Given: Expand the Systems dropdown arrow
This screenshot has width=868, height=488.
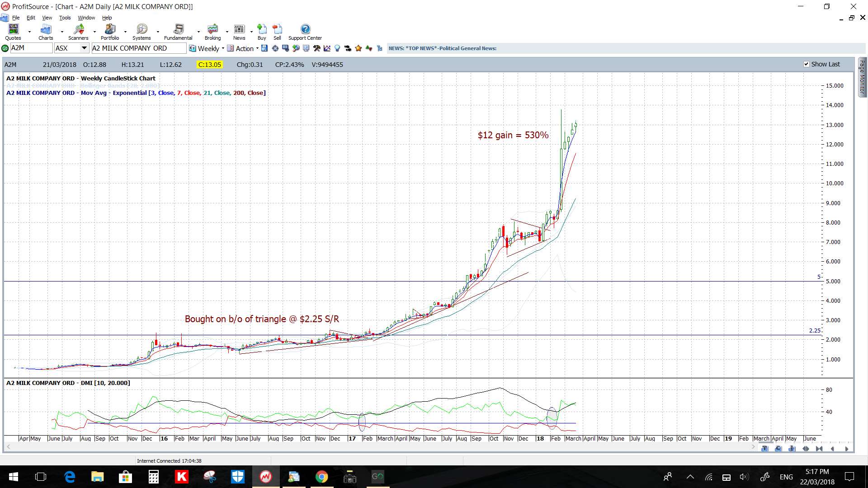Looking at the screenshot, I should click(x=158, y=32).
